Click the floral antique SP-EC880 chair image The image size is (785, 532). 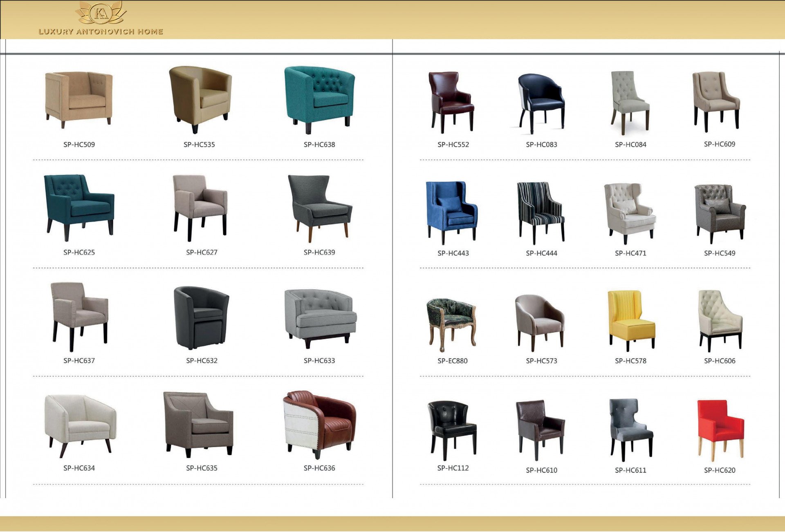(x=451, y=324)
